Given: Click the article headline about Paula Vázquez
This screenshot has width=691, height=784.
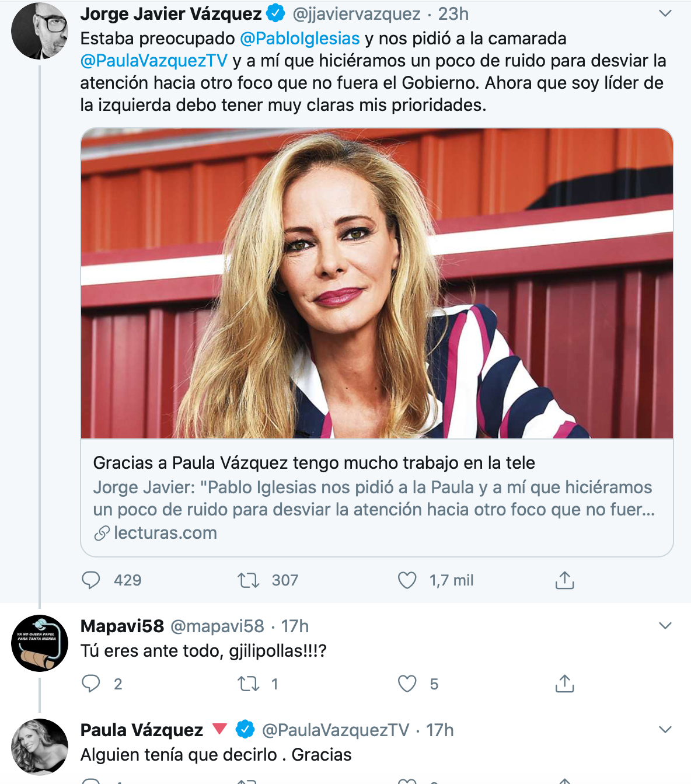Looking at the screenshot, I should [x=314, y=463].
